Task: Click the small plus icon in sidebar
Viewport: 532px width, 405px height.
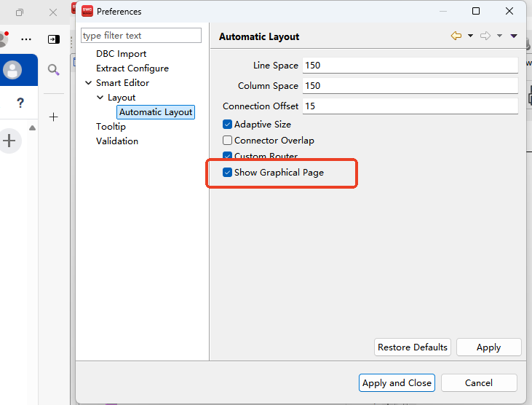Action: pos(53,117)
